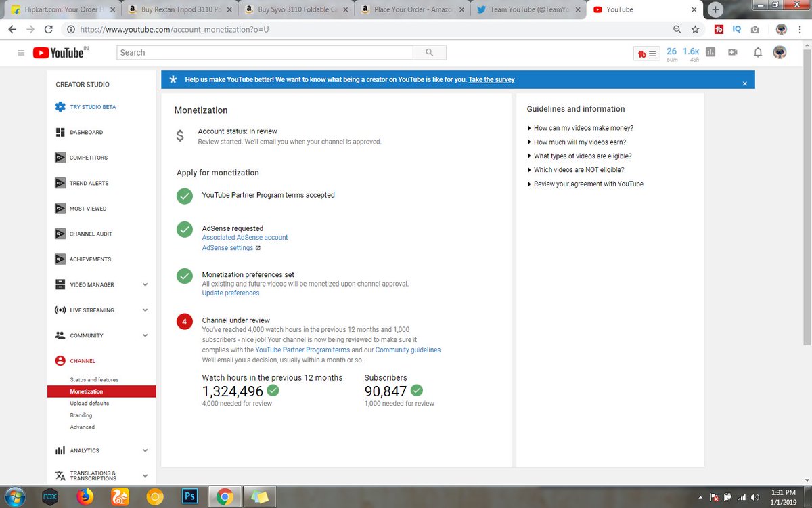Open the TubeBuddy menu icon in header

click(x=647, y=54)
